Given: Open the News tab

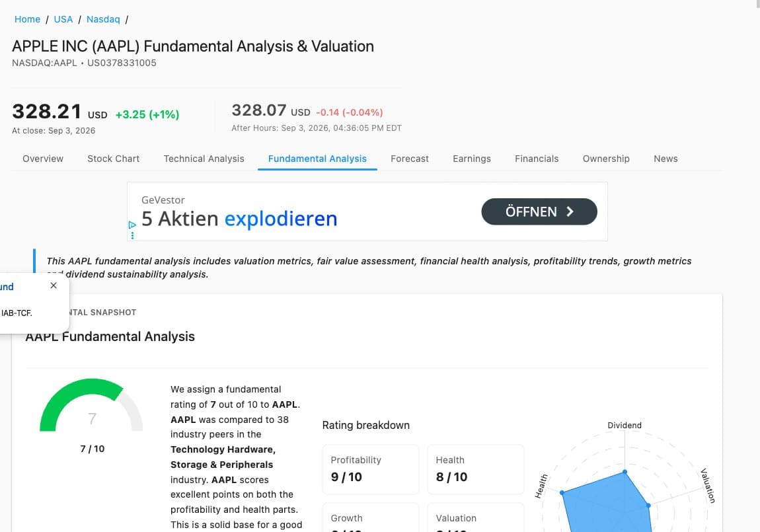Looking at the screenshot, I should 665,159.
